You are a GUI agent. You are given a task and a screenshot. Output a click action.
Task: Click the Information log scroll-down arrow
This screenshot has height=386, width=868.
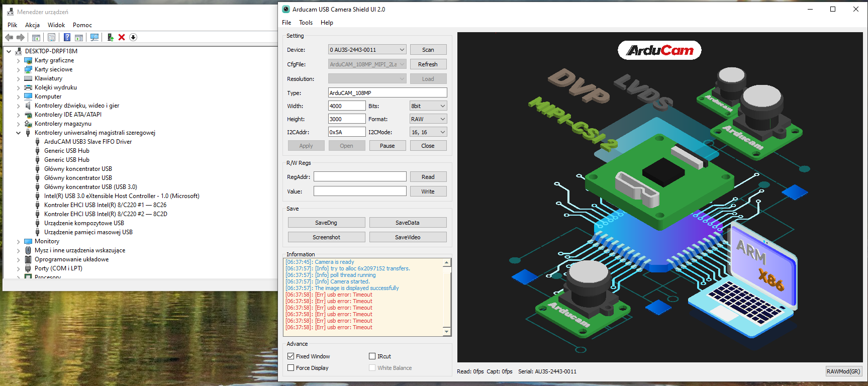[446, 332]
